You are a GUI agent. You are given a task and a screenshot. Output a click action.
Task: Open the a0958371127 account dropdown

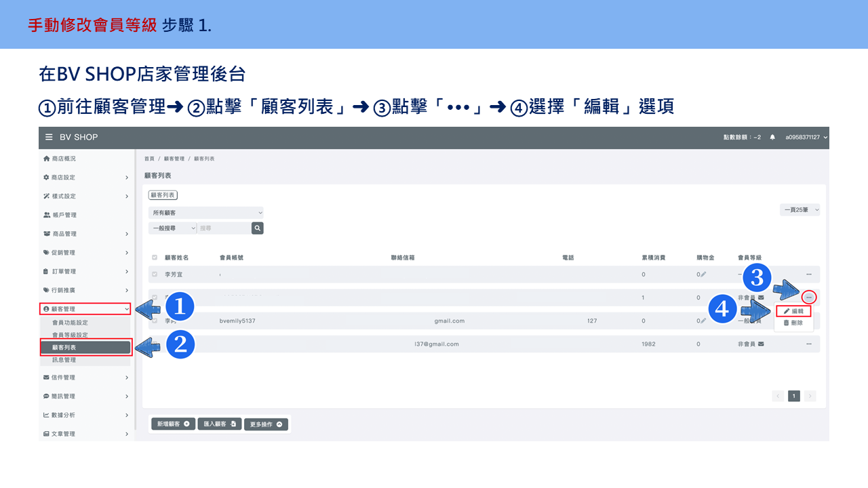point(806,137)
